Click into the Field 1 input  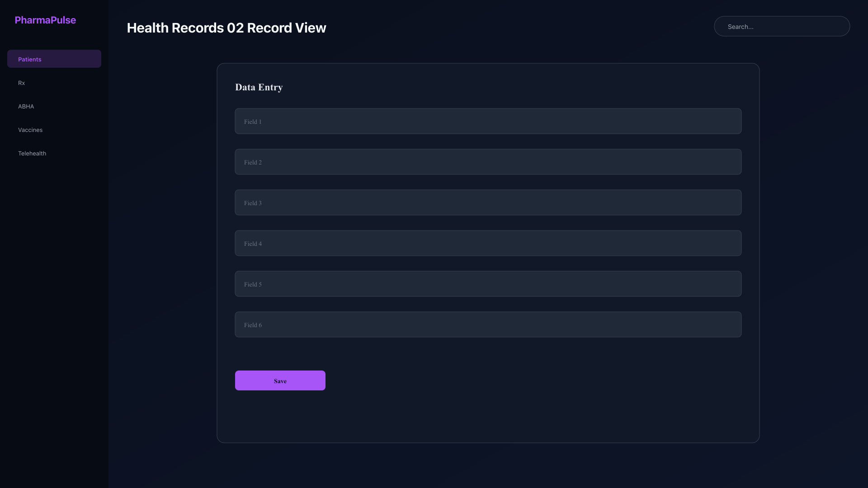tap(488, 121)
